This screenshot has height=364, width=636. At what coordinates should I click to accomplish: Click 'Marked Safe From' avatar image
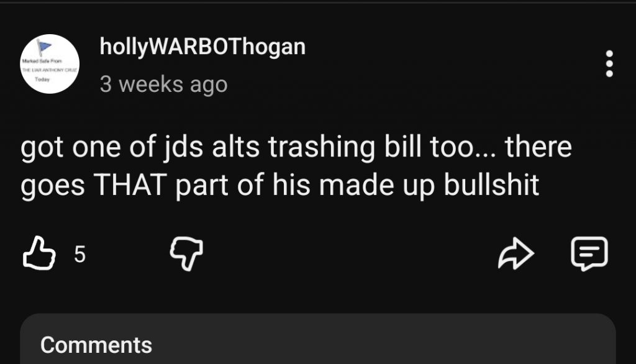click(x=50, y=64)
